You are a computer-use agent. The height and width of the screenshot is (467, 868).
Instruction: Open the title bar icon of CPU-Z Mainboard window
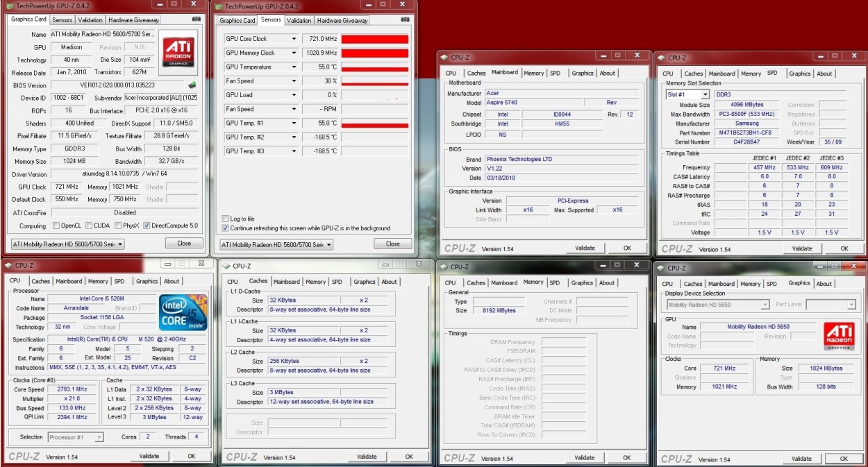(x=444, y=58)
